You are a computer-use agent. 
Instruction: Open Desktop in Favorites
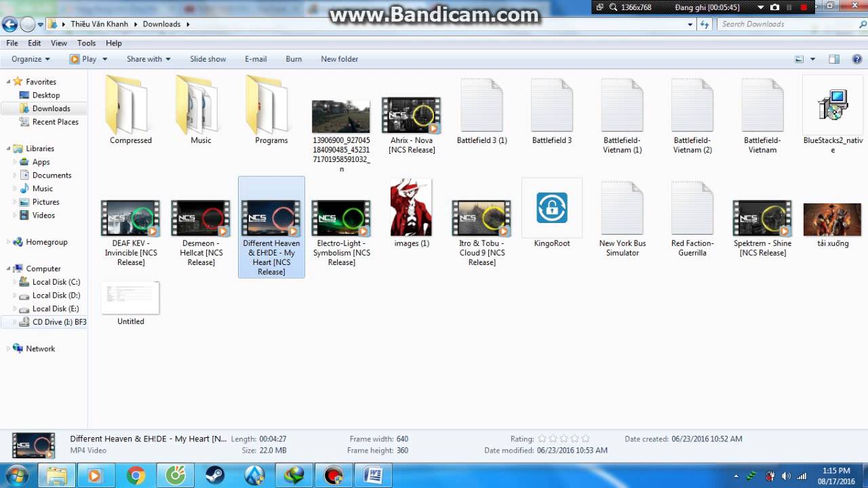[45, 96]
